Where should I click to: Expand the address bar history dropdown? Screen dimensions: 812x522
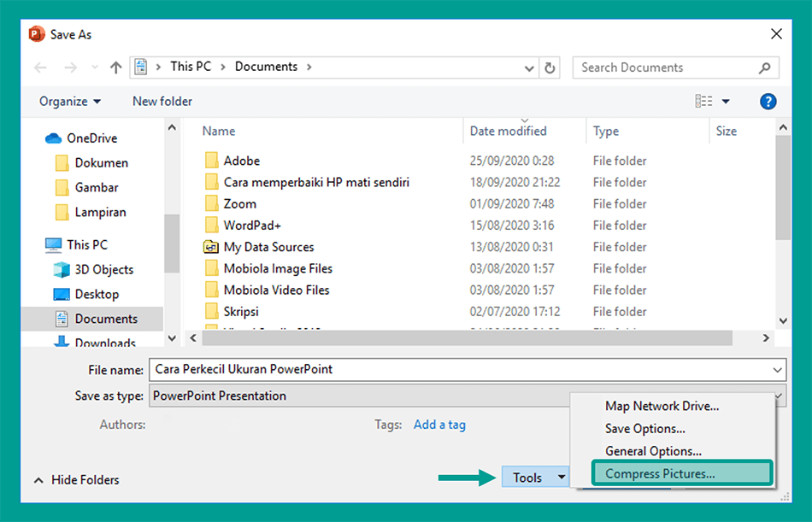click(529, 67)
